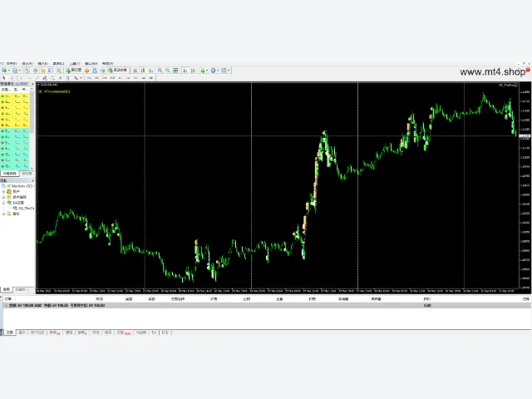Switch to the M15 timeframe
532x399 pixels.
tap(105, 77)
